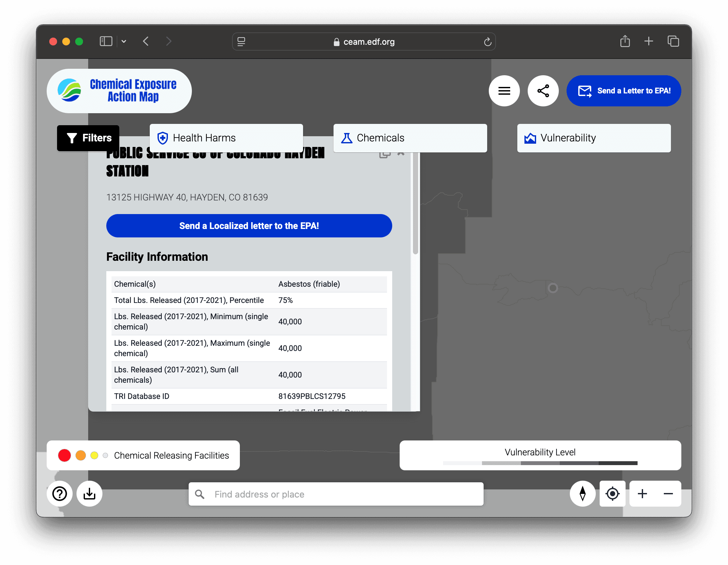Click the orange facility legend dot
The height and width of the screenshot is (565, 728).
pyautogui.click(x=81, y=455)
